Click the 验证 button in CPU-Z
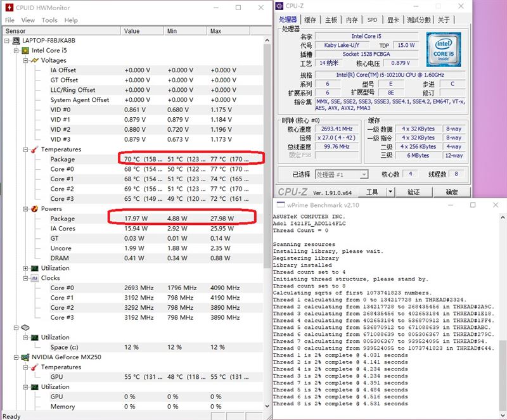 click(x=413, y=192)
